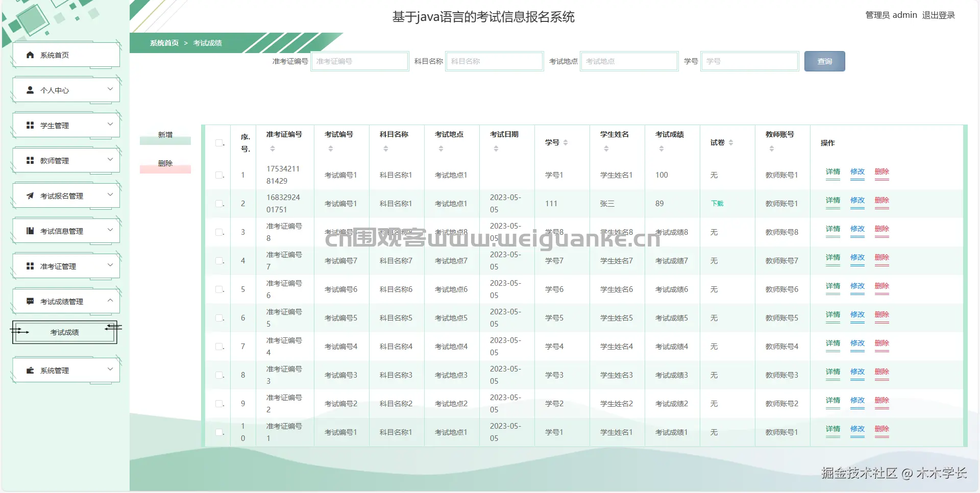
Task: Open 教师管理 sidebar menu
Action: point(66,160)
